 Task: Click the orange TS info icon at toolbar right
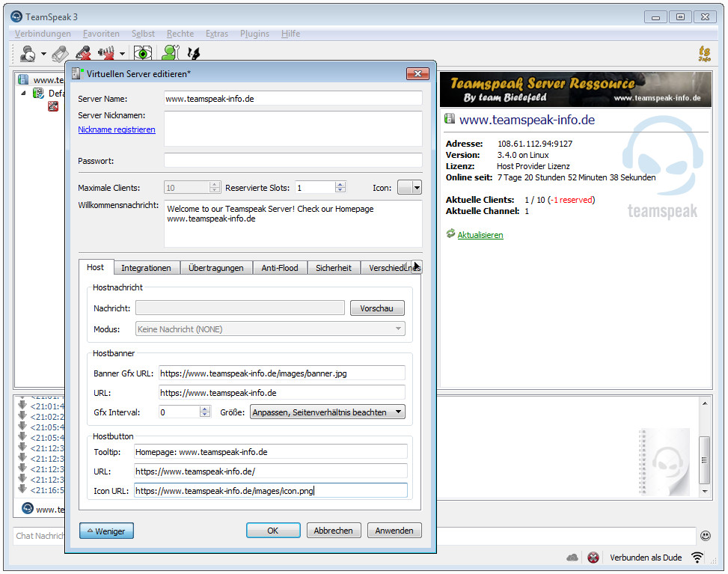tap(704, 53)
